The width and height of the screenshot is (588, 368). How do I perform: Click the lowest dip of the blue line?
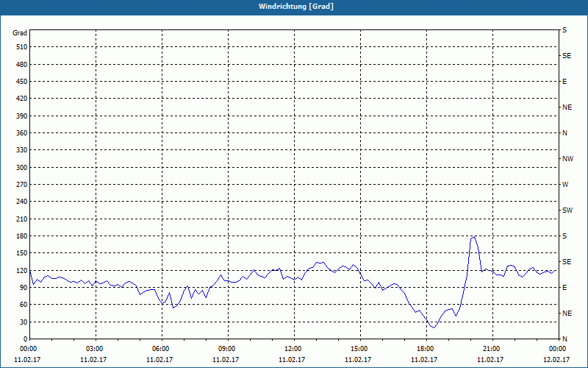pyautogui.click(x=434, y=328)
